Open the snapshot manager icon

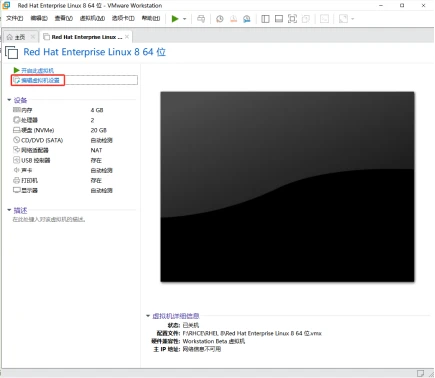coord(247,19)
